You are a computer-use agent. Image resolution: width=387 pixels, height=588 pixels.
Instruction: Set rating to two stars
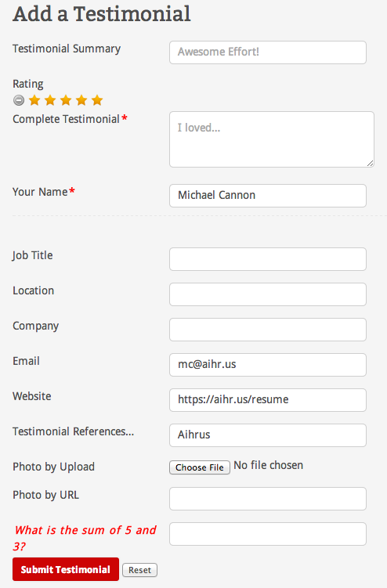coord(50,100)
